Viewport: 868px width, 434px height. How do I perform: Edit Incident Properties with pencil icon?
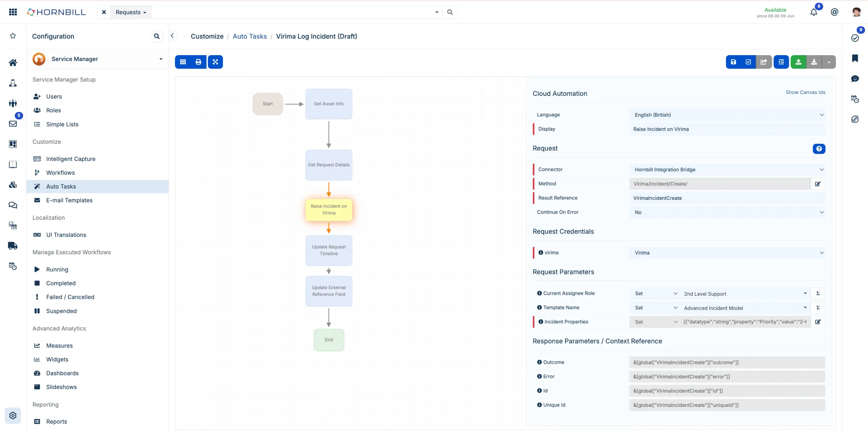tap(818, 322)
